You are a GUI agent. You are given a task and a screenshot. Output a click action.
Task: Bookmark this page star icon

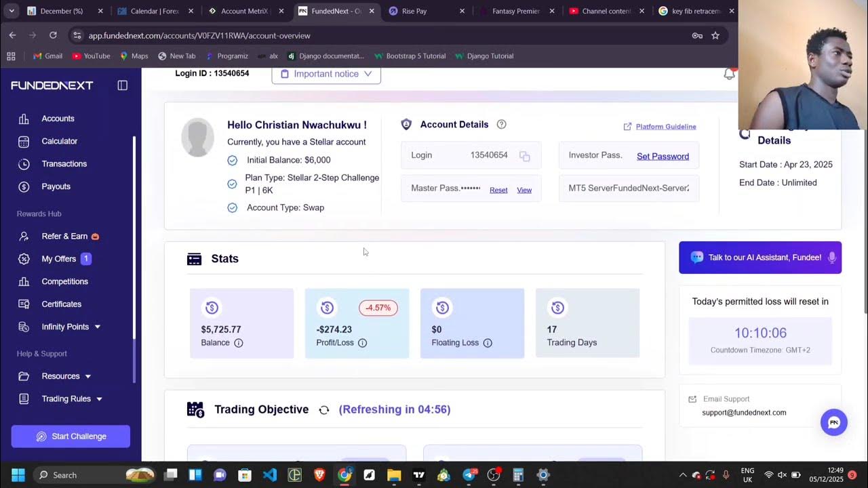pyautogui.click(x=715, y=35)
